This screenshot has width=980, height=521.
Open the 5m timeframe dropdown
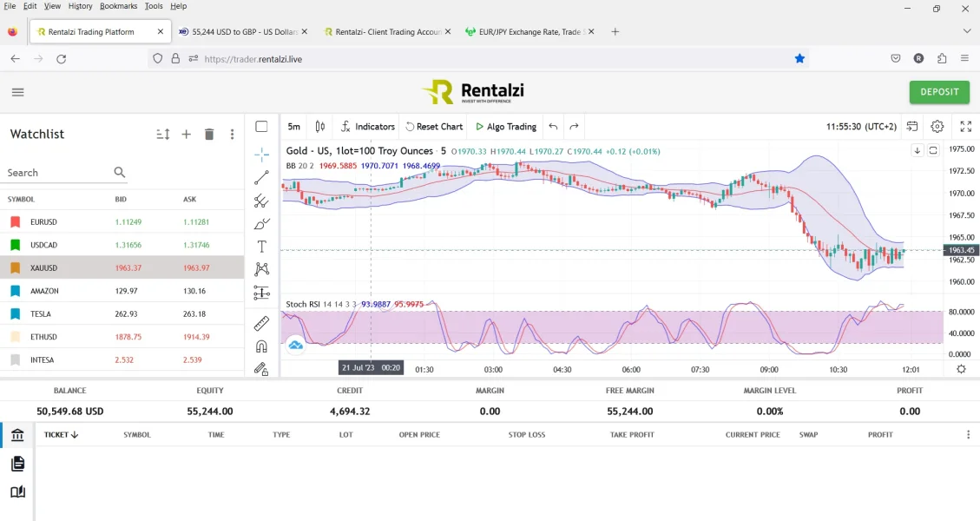pos(294,127)
